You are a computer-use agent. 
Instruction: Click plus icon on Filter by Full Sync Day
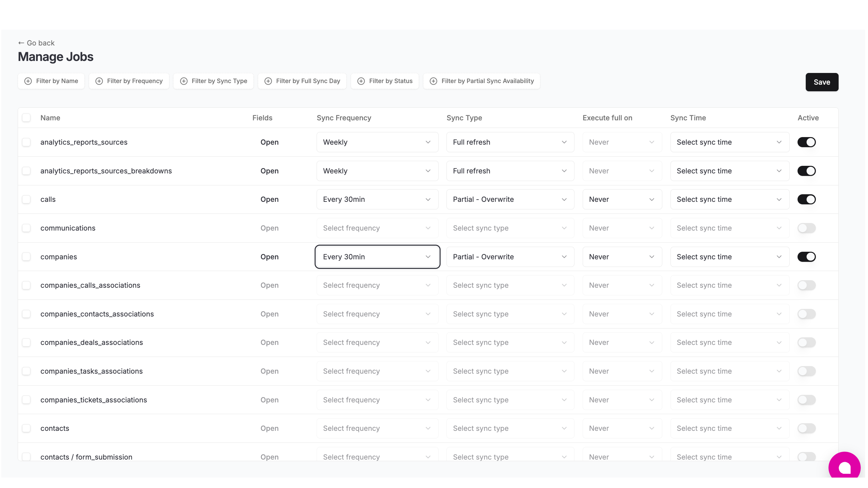[268, 81]
